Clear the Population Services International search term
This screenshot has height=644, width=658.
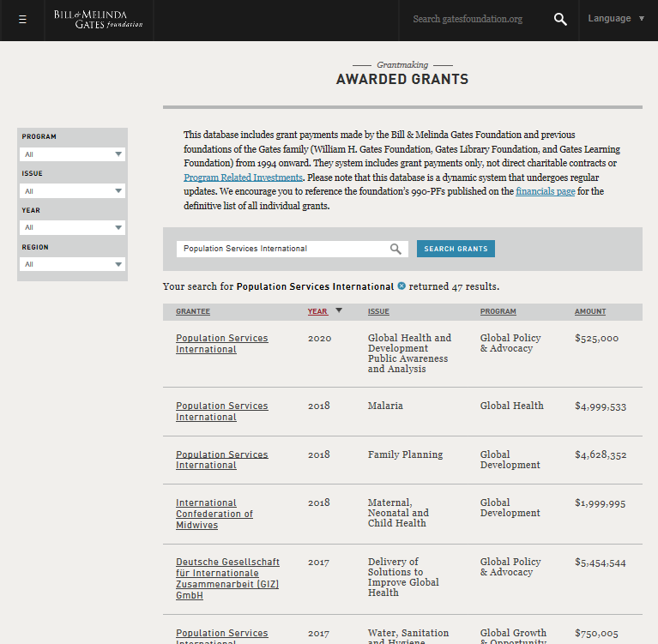point(401,286)
